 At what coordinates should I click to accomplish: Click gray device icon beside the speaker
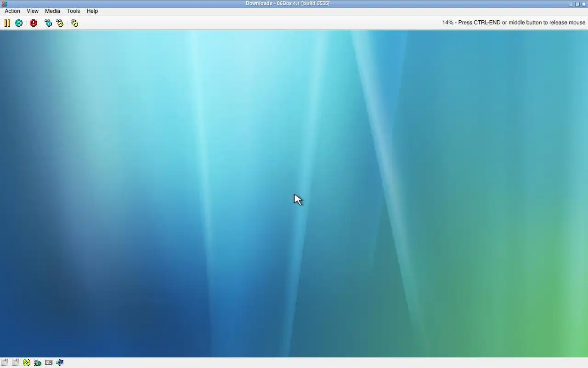pyautogui.click(x=49, y=362)
